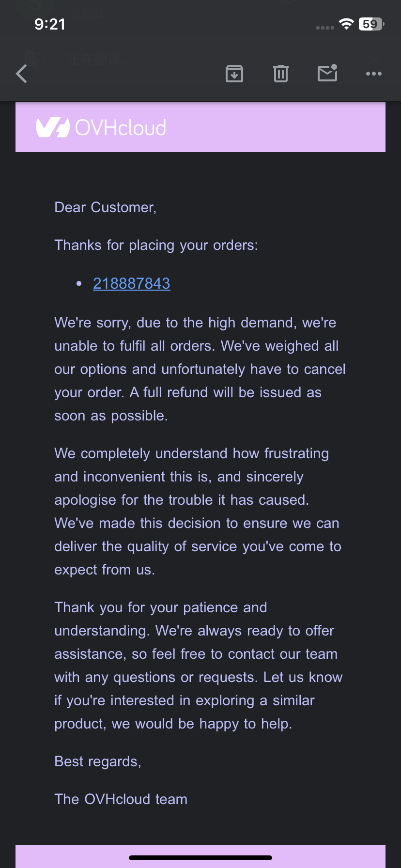The width and height of the screenshot is (401, 868).
Task: Tap the OVHcloud logo mark in the banner
Action: coord(52,127)
